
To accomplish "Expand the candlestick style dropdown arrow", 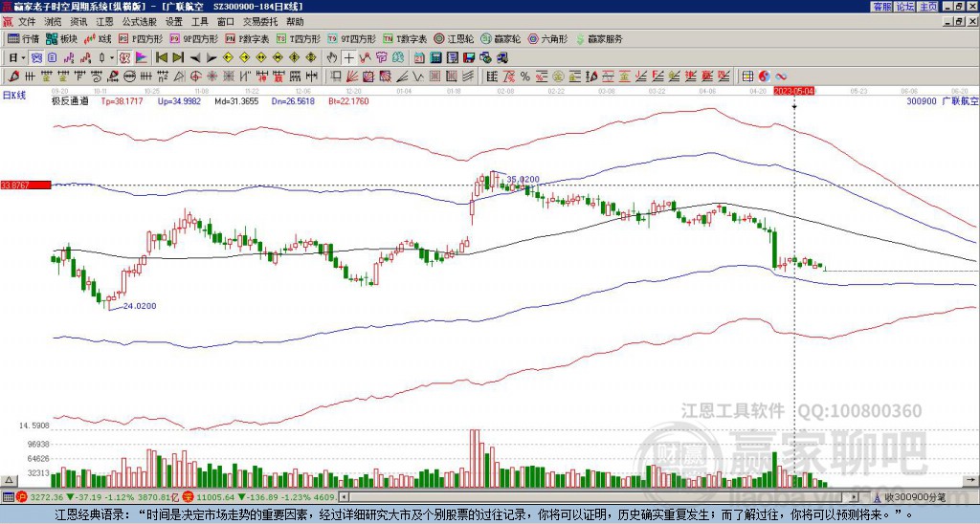I will pos(112,58).
